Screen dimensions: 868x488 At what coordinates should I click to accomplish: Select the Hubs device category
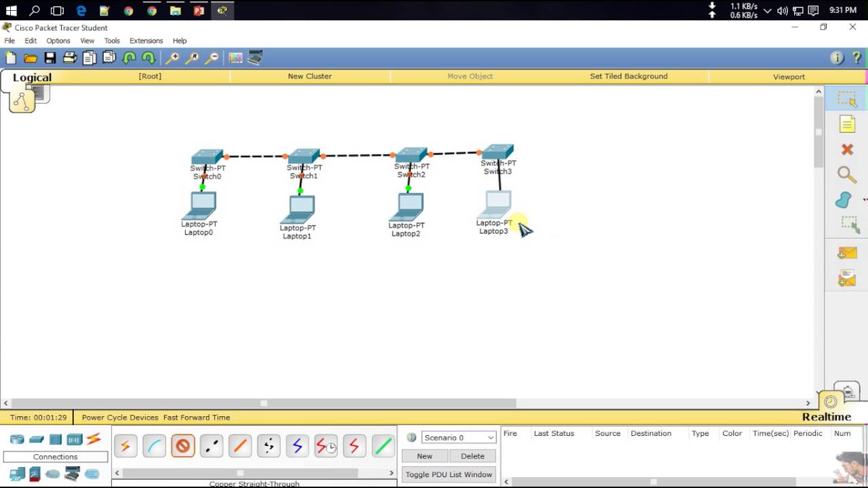point(56,439)
